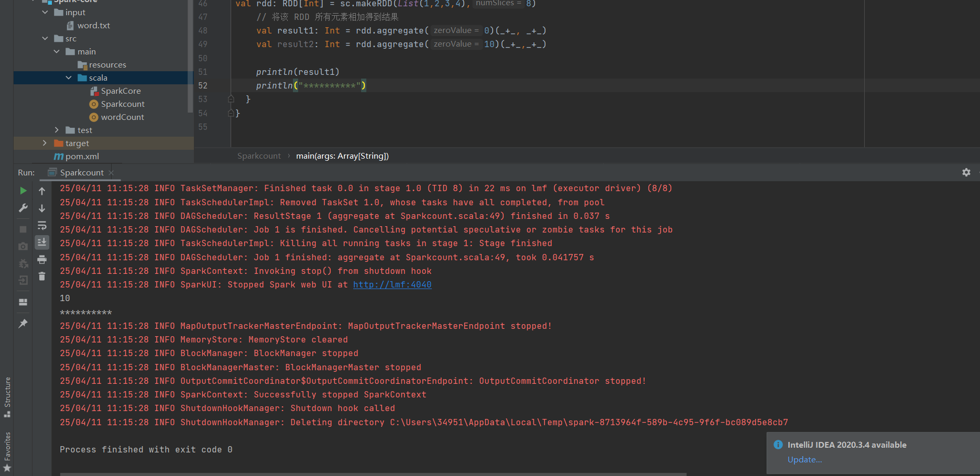The width and height of the screenshot is (980, 476).
Task: Click the project tree vertical scrollbar
Action: coord(190,55)
